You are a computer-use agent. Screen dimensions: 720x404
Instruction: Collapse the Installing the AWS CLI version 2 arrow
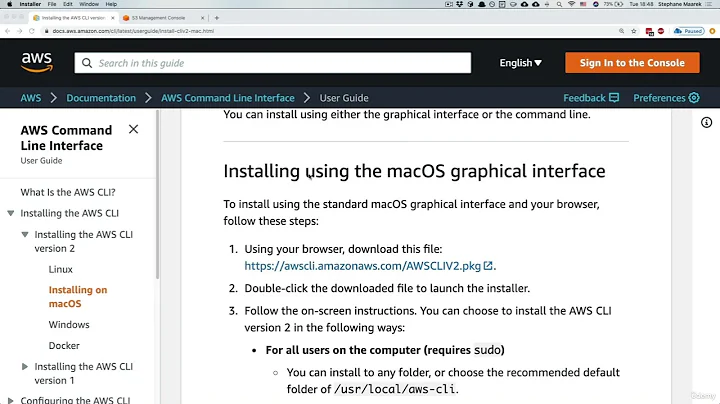tap(25, 235)
